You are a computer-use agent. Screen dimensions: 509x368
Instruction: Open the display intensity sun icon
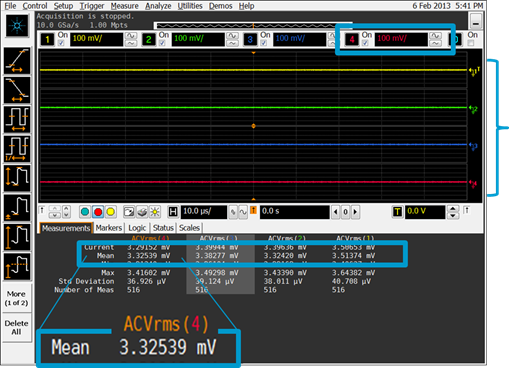155,212
